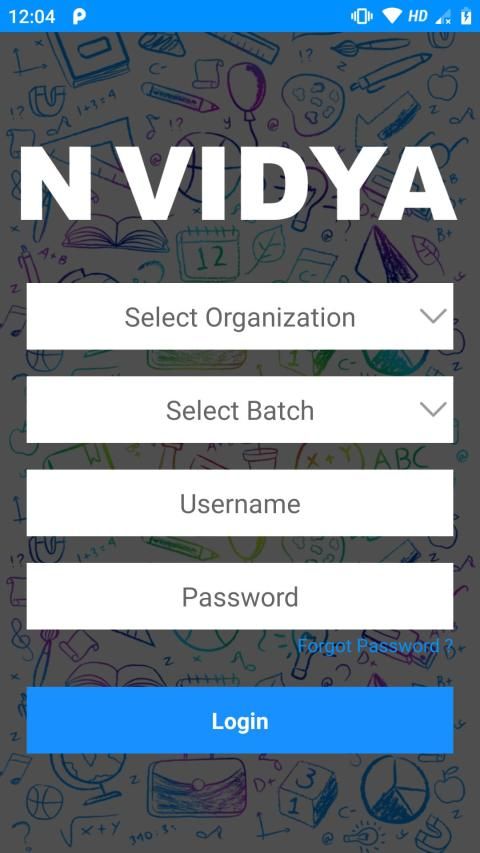This screenshot has height=853, width=480.
Task: Tap the N VIDYA logo title
Action: 238,183
